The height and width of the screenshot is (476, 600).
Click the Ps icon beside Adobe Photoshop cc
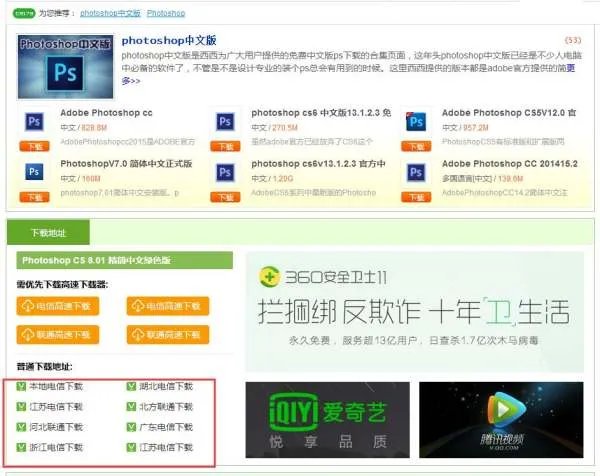(x=34, y=122)
